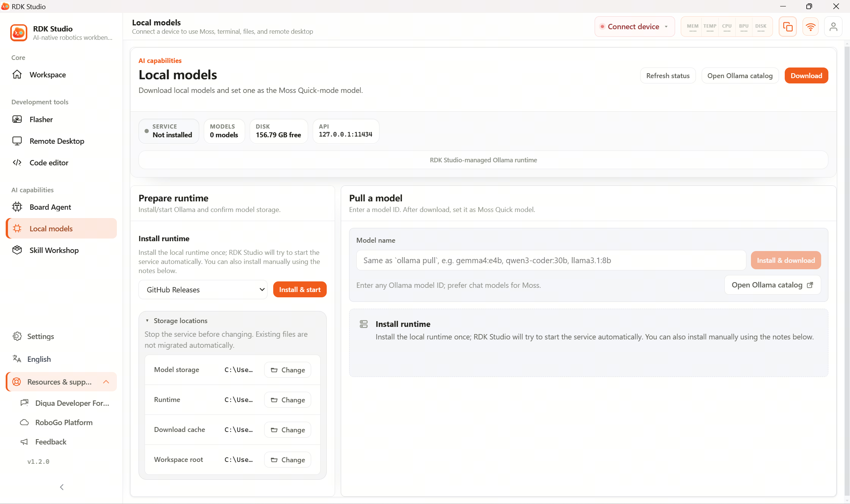
Task: Click the orange Download button
Action: pyautogui.click(x=806, y=75)
